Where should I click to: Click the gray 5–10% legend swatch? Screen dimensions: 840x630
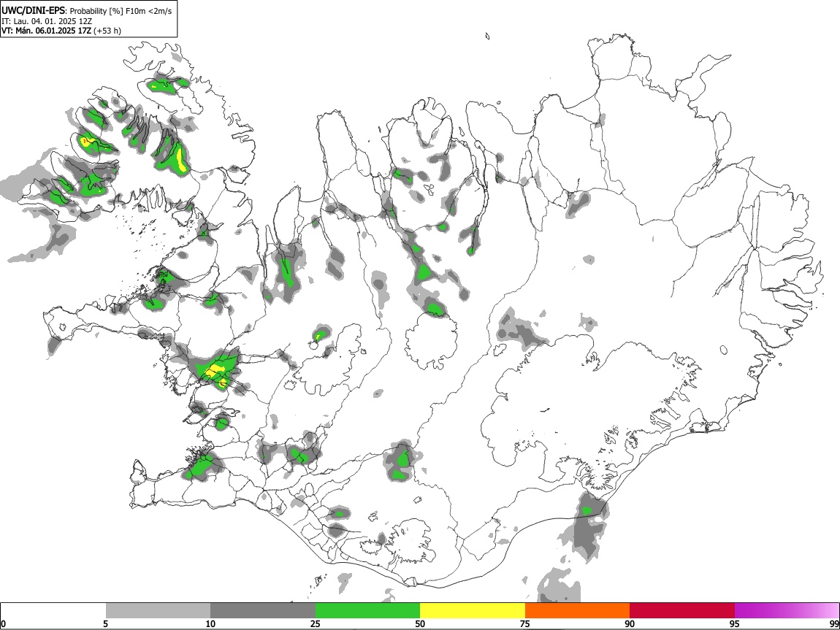coord(158,610)
